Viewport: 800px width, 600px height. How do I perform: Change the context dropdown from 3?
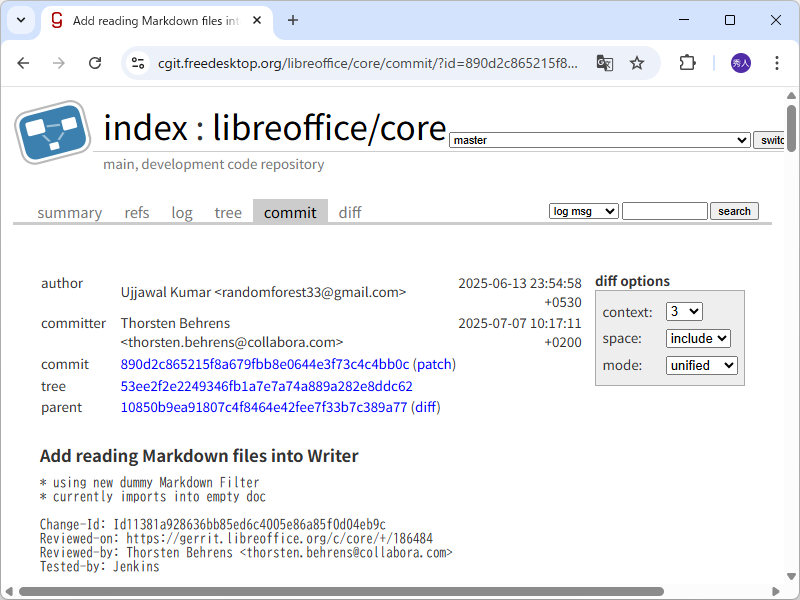pyautogui.click(x=684, y=311)
